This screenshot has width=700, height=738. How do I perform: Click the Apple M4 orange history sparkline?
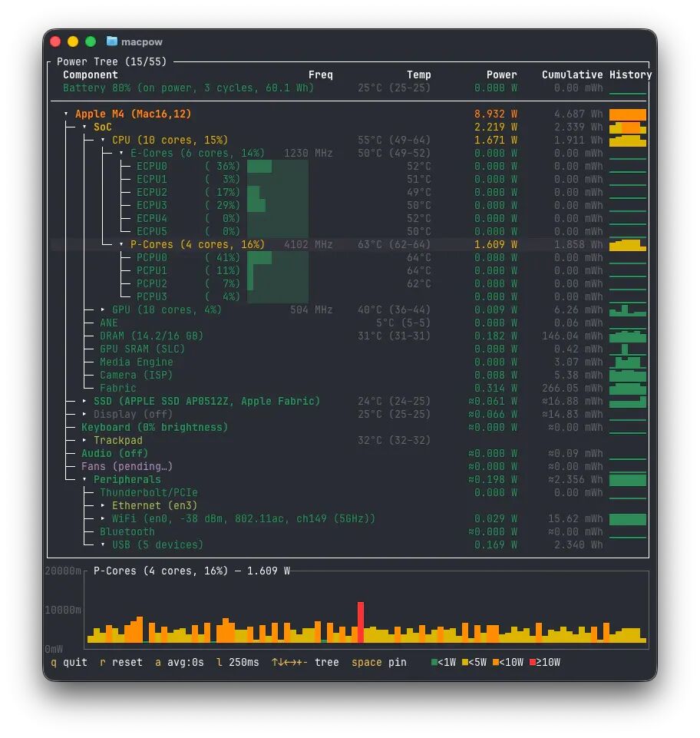[x=628, y=114]
